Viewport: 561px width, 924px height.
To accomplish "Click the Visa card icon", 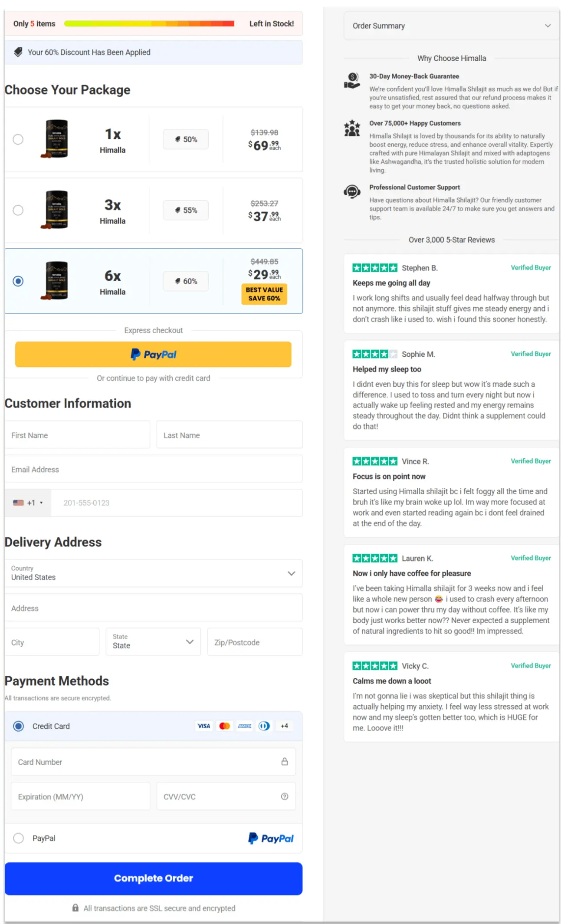I will [x=203, y=726].
